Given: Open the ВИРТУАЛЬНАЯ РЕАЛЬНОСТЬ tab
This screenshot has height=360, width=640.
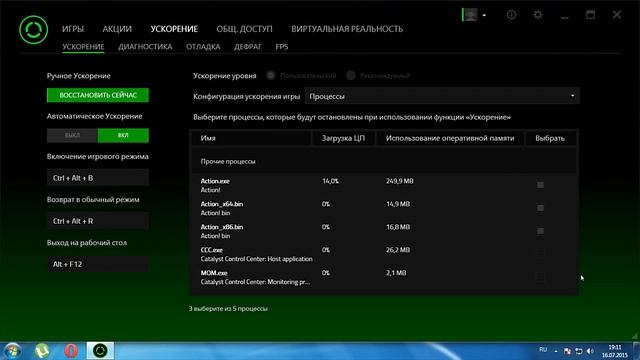Looking at the screenshot, I should [x=347, y=29].
